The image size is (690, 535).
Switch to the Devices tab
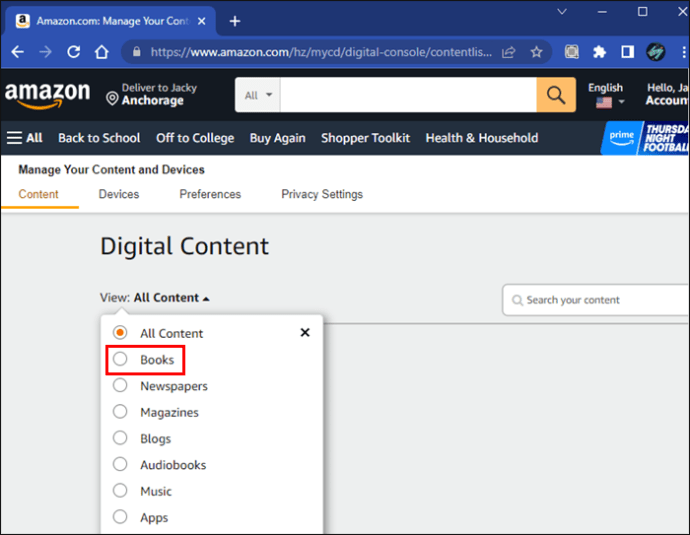(x=119, y=194)
